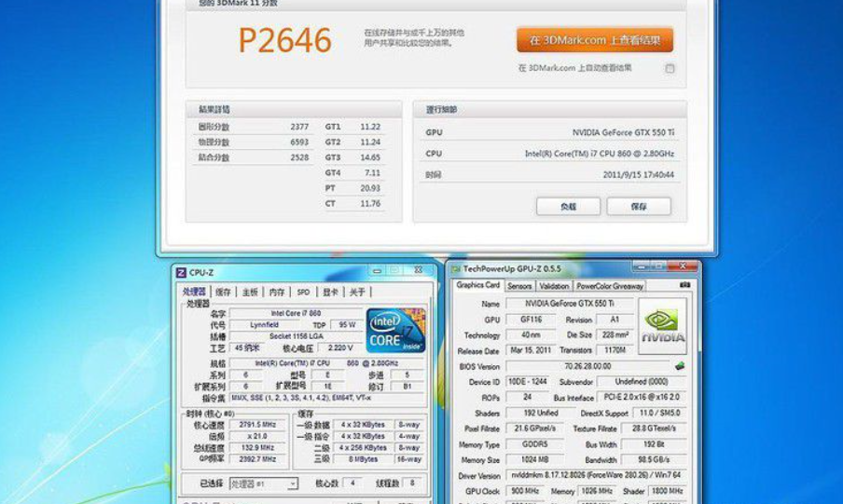Click the Shaders field 192 Unified
Screen dimensions: 843x504
pyautogui.click(x=540, y=414)
